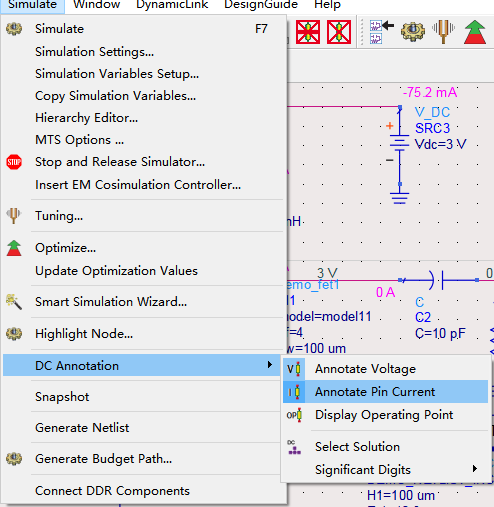Choose Copy Simulation Variables...
This screenshot has height=507, width=494.
144,96
